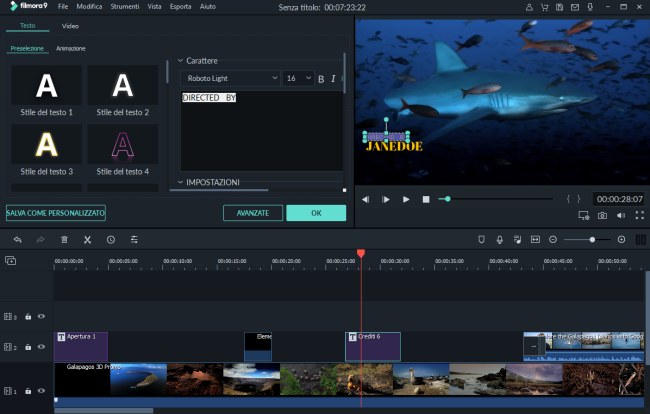Image resolution: width=650 pixels, height=414 pixels.
Task: Click the save project icon in title bar
Action: click(x=559, y=7)
